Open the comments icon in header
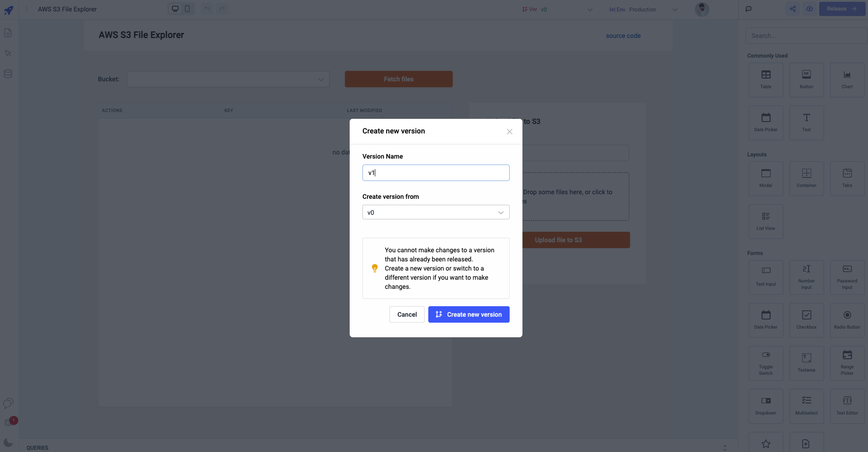Screen dimensions: 868x452 coord(749,9)
